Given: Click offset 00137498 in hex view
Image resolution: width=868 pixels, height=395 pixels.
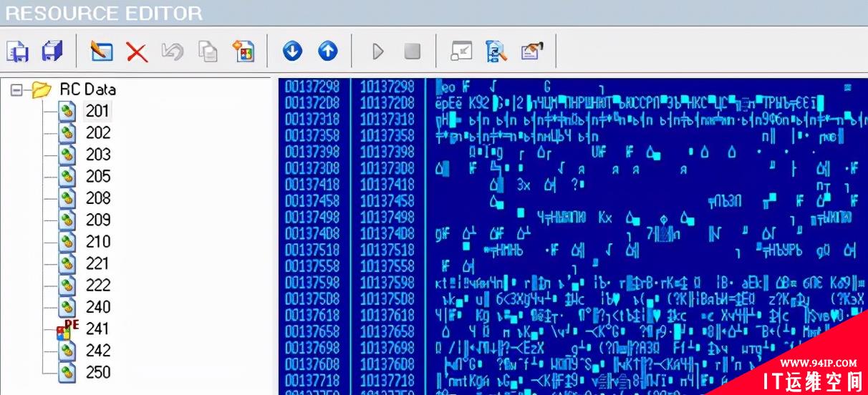Looking at the screenshot, I should (312, 217).
